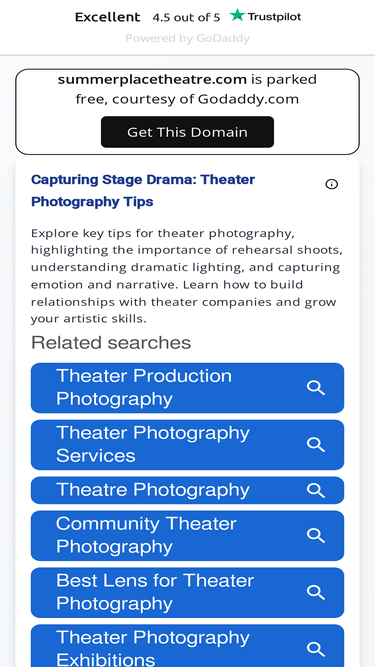Click search icon on Community Theater Photography
The width and height of the screenshot is (375, 667).
pos(316,536)
